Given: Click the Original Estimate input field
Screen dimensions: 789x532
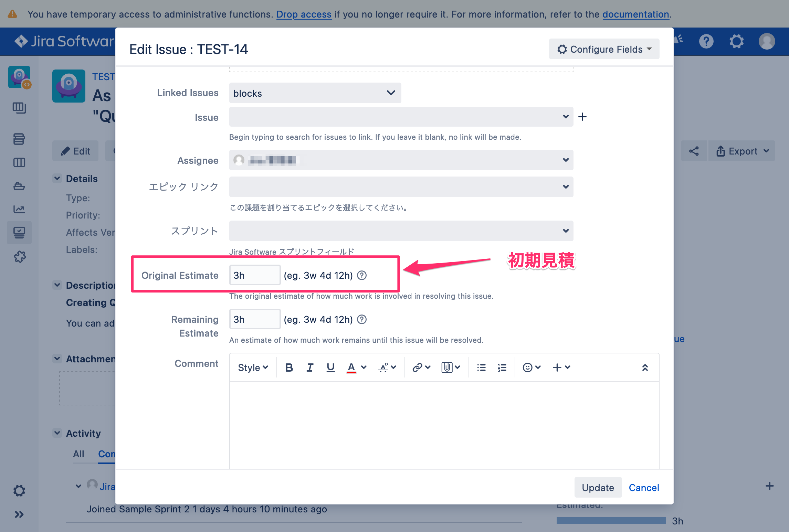Looking at the screenshot, I should click(x=255, y=275).
